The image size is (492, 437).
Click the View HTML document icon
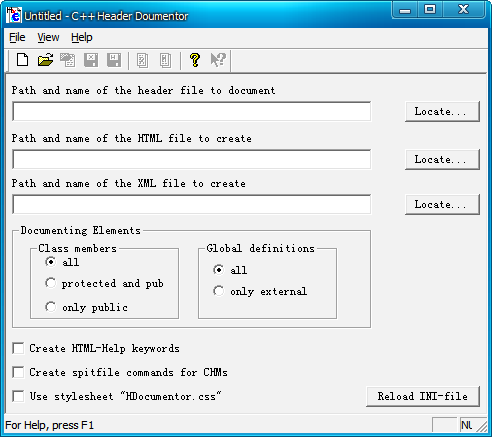(165, 61)
